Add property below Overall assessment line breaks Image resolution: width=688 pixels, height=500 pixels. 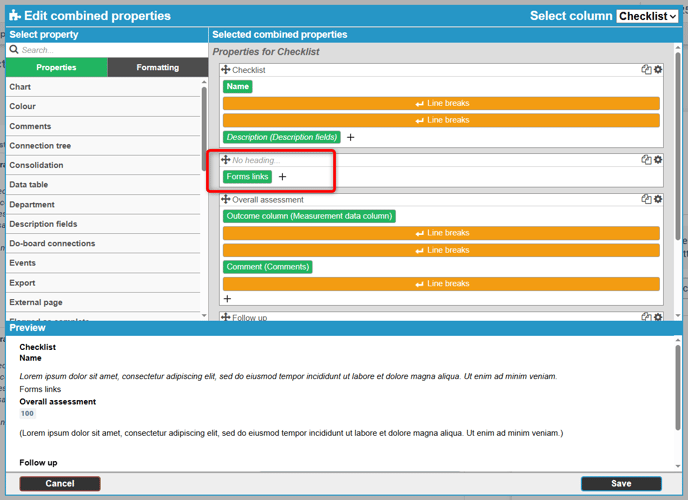click(227, 299)
